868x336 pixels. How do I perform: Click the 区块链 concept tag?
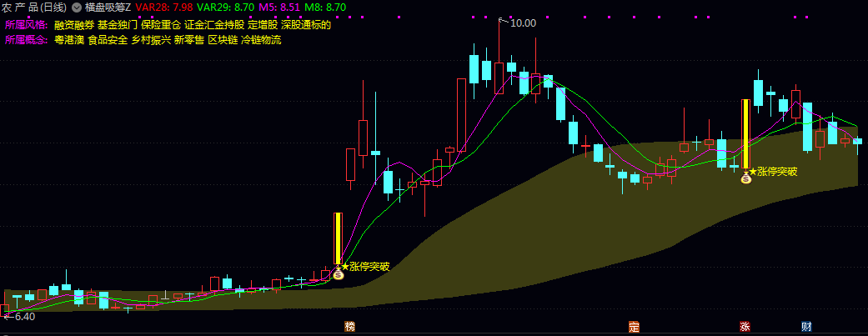(x=223, y=40)
